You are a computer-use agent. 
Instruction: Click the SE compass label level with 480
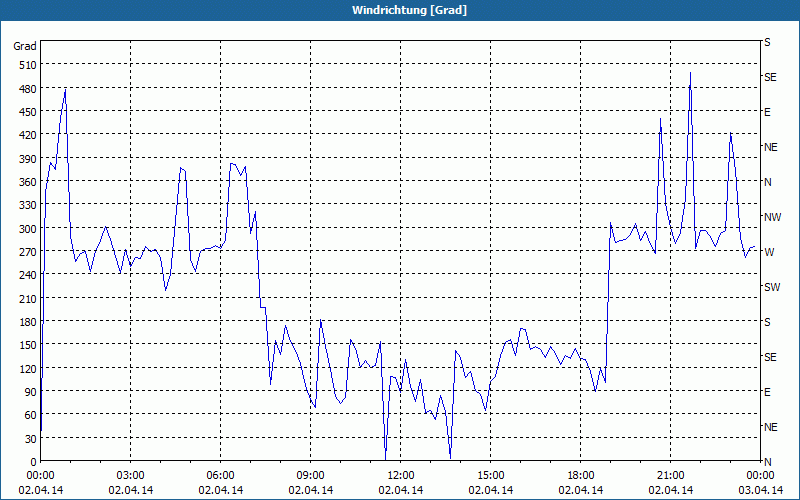(770, 78)
